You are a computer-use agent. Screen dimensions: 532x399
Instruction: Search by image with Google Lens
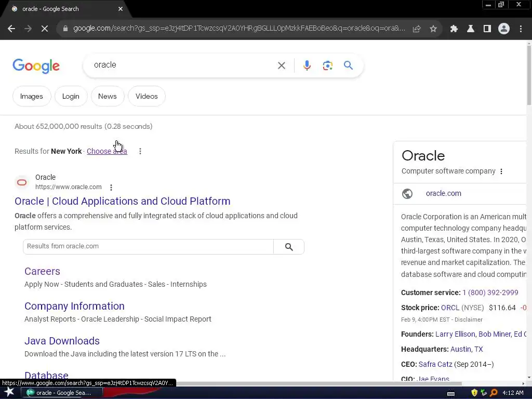pyautogui.click(x=327, y=65)
